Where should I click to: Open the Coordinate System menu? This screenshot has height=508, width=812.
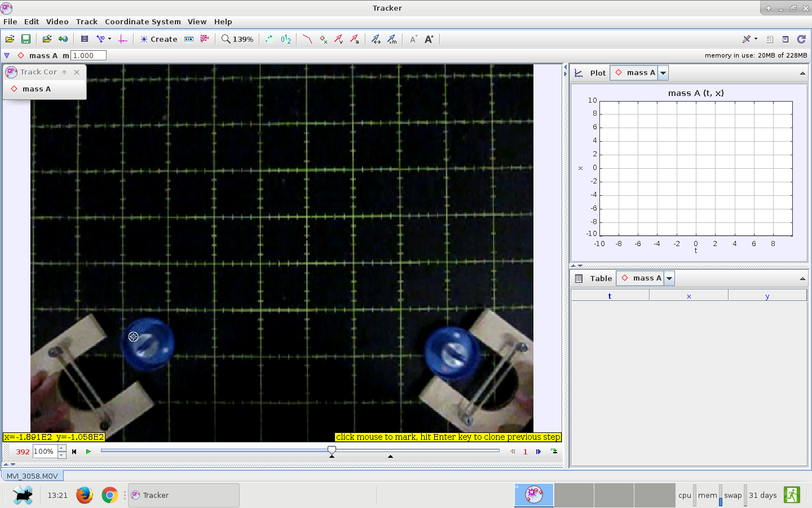click(143, 21)
